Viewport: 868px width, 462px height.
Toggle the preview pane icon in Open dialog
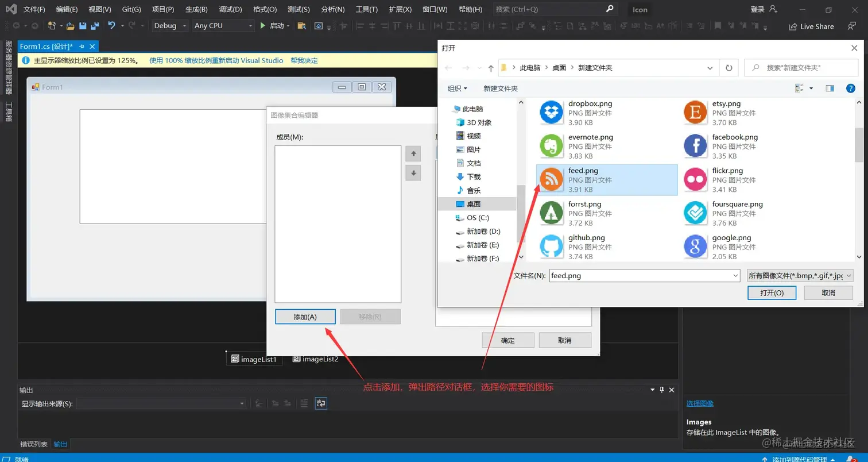830,88
